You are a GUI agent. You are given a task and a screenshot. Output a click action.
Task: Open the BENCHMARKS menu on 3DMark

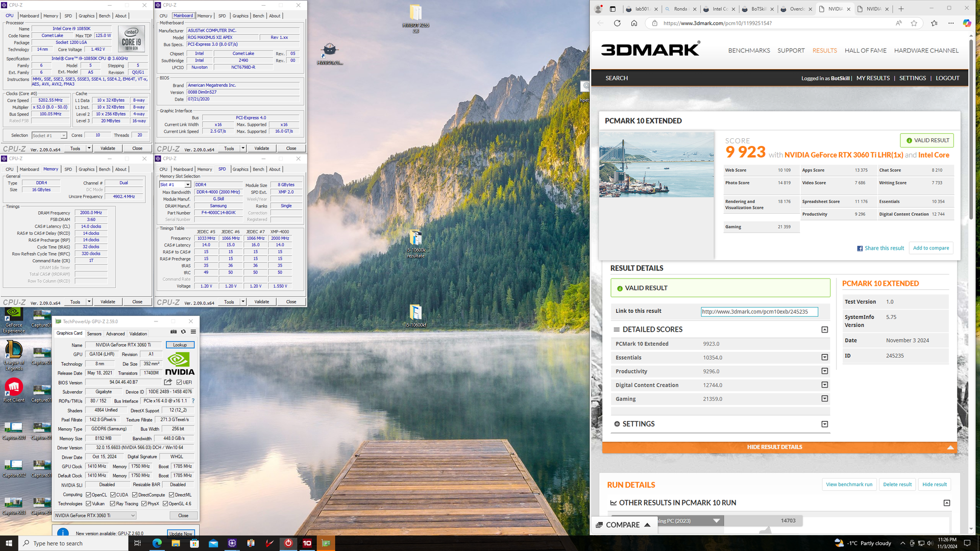pos(749,51)
